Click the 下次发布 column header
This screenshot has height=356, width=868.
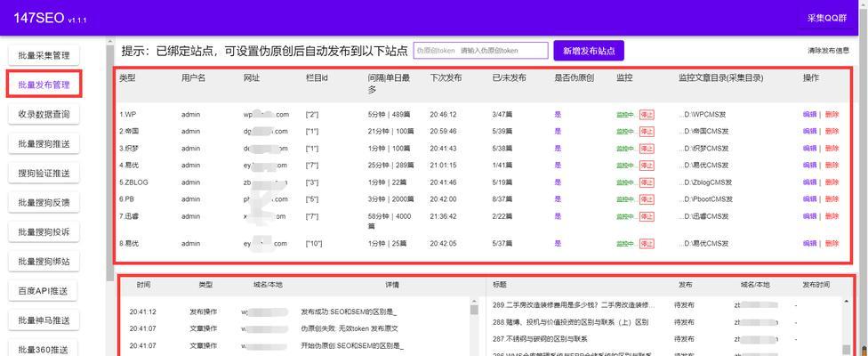click(446, 78)
